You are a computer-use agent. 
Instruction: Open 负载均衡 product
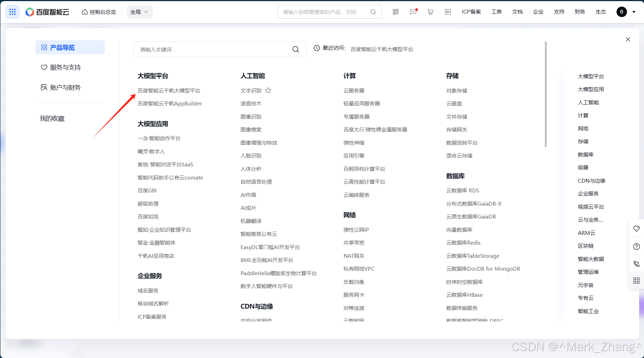354,282
